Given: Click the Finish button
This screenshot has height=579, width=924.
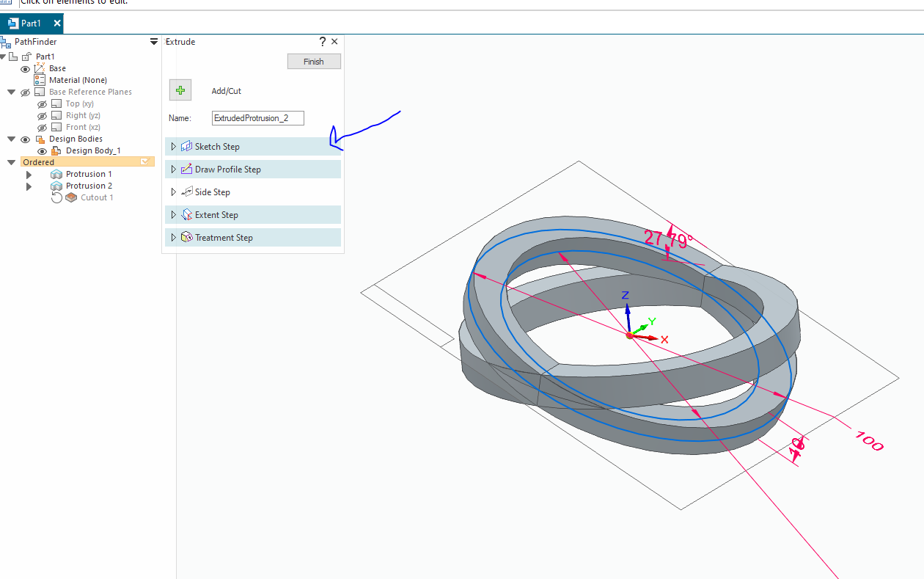Looking at the screenshot, I should click(314, 61).
